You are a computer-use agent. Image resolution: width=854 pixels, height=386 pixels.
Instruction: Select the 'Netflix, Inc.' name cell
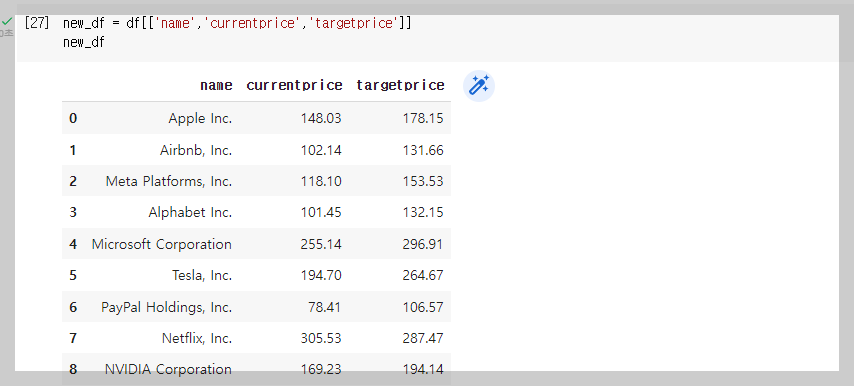click(x=197, y=338)
